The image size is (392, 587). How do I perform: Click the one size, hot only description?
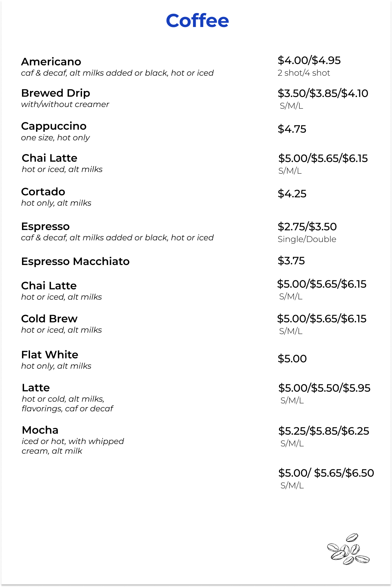click(55, 138)
